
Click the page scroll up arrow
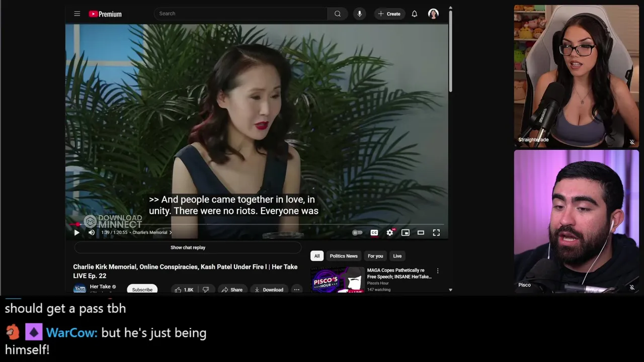[450, 8]
